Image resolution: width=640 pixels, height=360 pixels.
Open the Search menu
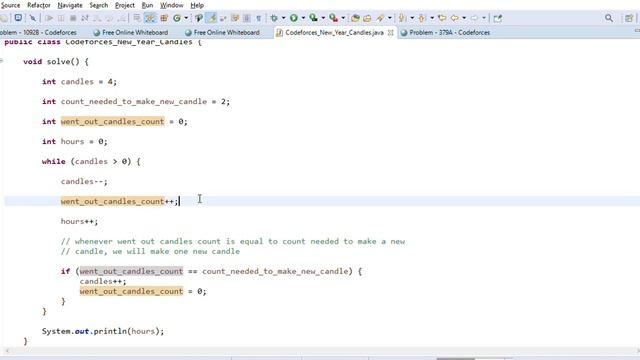pos(99,5)
